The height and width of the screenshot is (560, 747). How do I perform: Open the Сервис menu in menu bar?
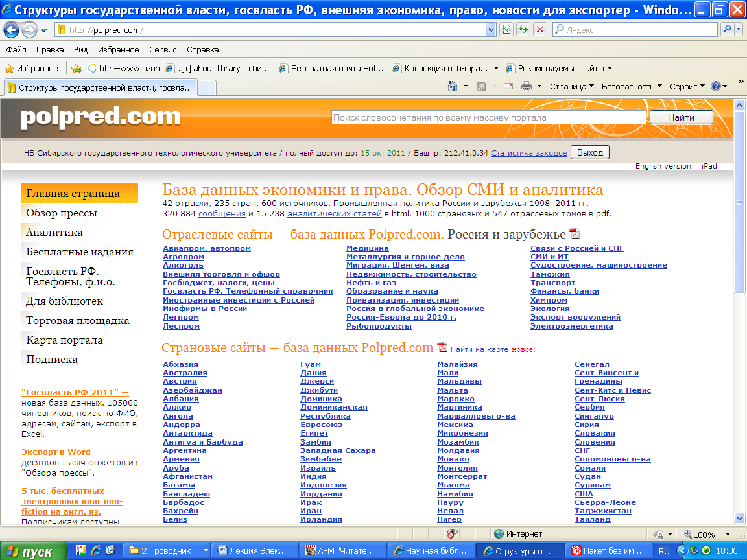[x=163, y=49]
